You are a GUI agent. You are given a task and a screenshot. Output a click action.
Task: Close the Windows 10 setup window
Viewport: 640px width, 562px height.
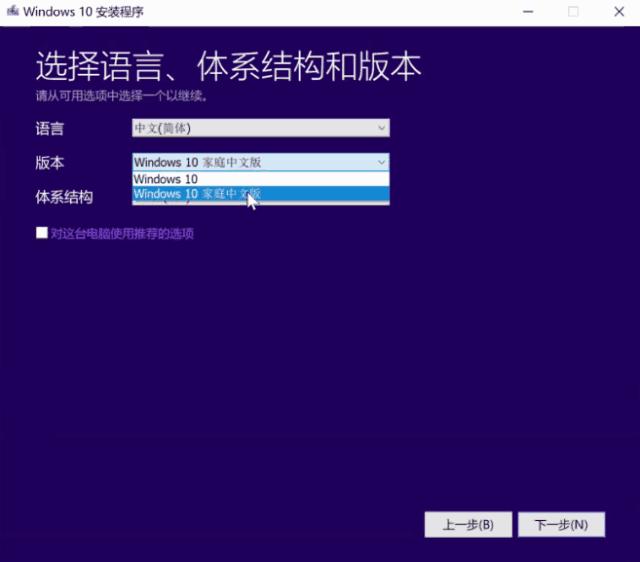(x=619, y=12)
